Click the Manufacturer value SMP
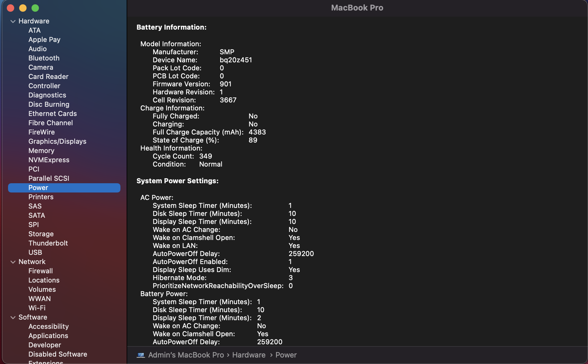Image resolution: width=588 pixels, height=364 pixels. 227,52
